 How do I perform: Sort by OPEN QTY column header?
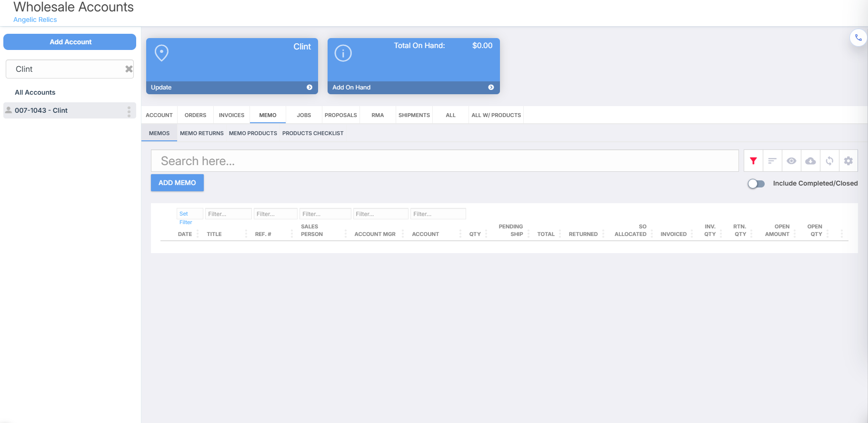point(815,230)
